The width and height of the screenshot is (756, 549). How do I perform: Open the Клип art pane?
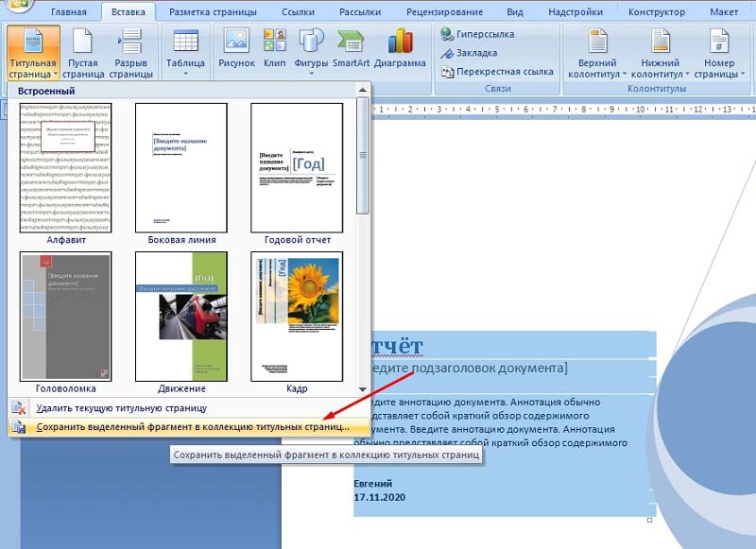[274, 48]
